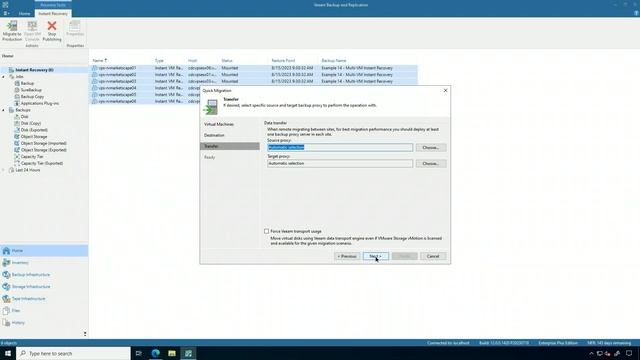
Task: Select the Disk item under Backups
Action: coord(24,117)
